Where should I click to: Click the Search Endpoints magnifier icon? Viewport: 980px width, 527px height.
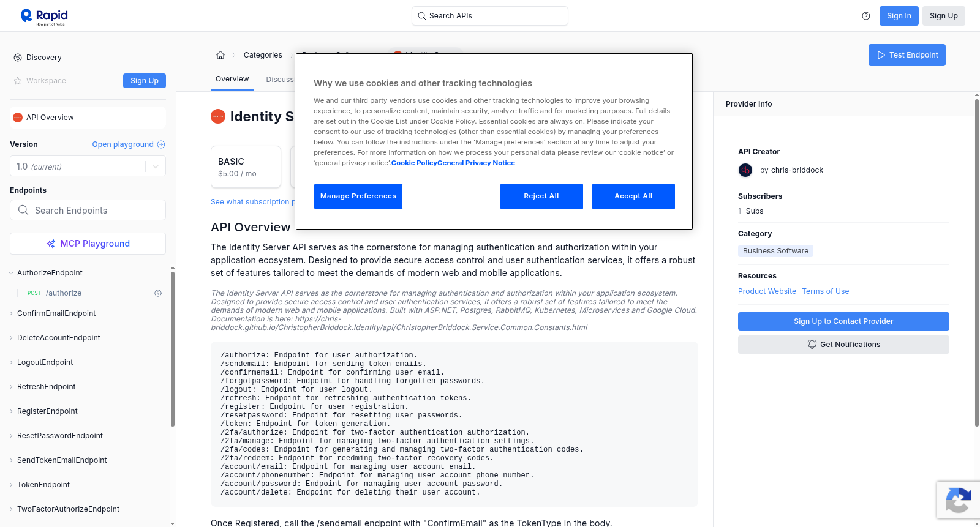pos(23,210)
